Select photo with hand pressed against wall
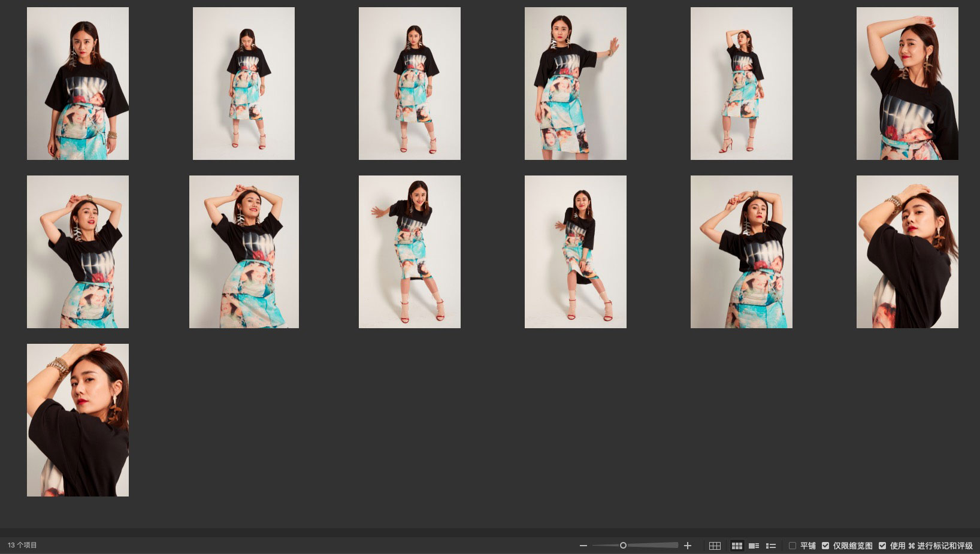The image size is (980, 554). pyautogui.click(x=576, y=84)
